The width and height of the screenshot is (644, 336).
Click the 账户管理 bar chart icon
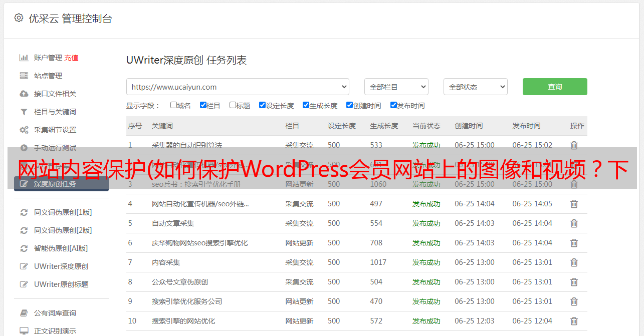pos(24,58)
